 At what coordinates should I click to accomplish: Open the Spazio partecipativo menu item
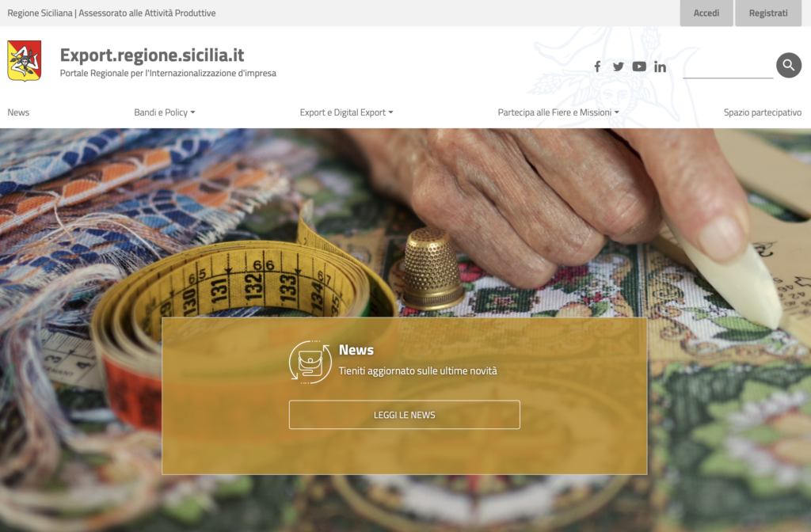[763, 112]
